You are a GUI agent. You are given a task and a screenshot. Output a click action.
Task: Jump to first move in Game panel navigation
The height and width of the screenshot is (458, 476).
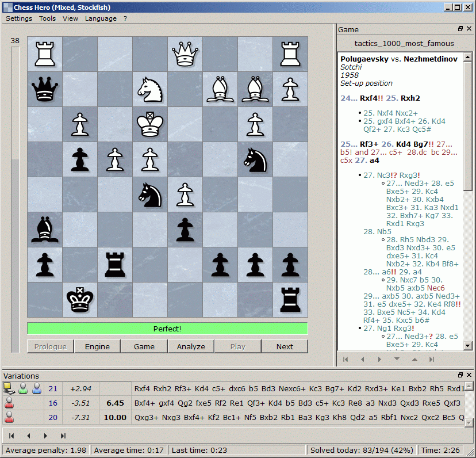click(x=346, y=358)
